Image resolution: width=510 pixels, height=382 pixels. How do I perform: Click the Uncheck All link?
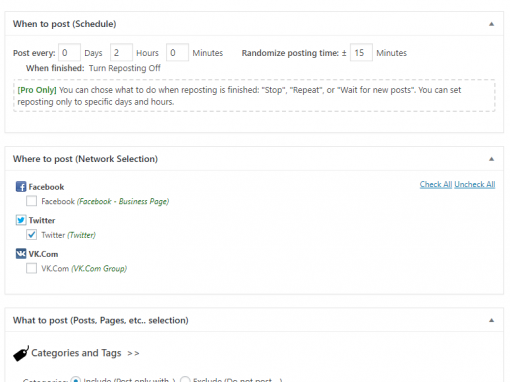point(475,184)
